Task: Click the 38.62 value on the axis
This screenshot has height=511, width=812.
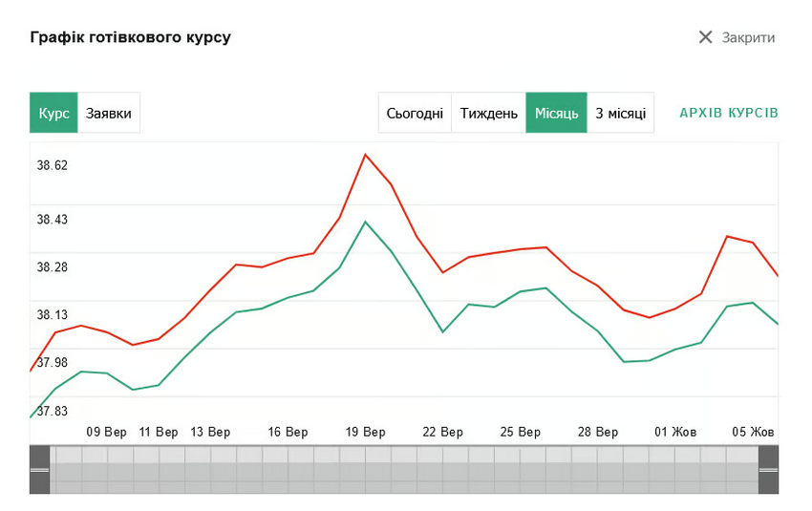Action: (53, 165)
